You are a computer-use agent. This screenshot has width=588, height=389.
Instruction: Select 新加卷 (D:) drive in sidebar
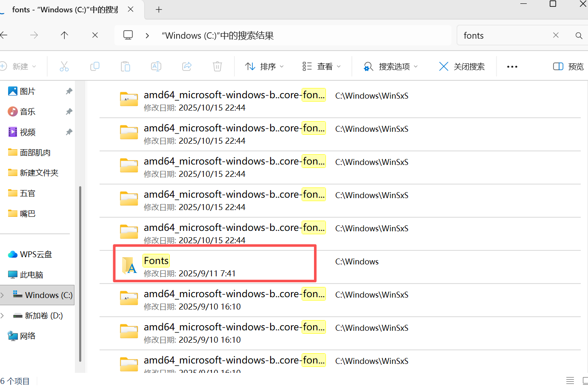click(x=38, y=315)
